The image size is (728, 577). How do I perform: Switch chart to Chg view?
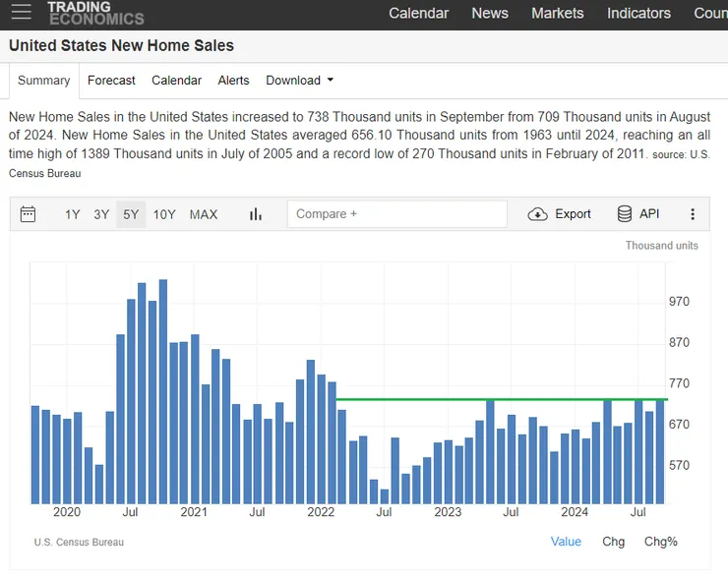(x=613, y=542)
